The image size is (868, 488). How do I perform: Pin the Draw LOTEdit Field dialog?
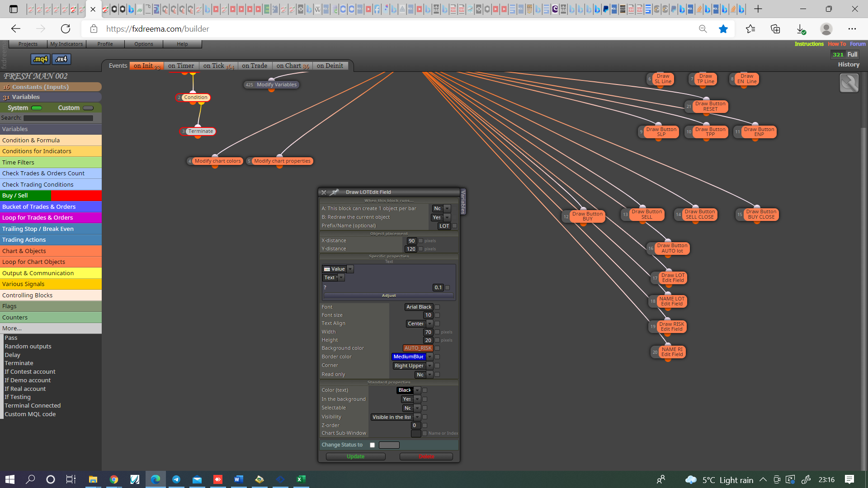pyautogui.click(x=334, y=192)
